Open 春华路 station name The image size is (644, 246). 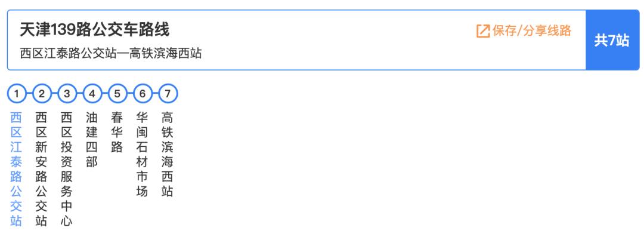(x=117, y=133)
